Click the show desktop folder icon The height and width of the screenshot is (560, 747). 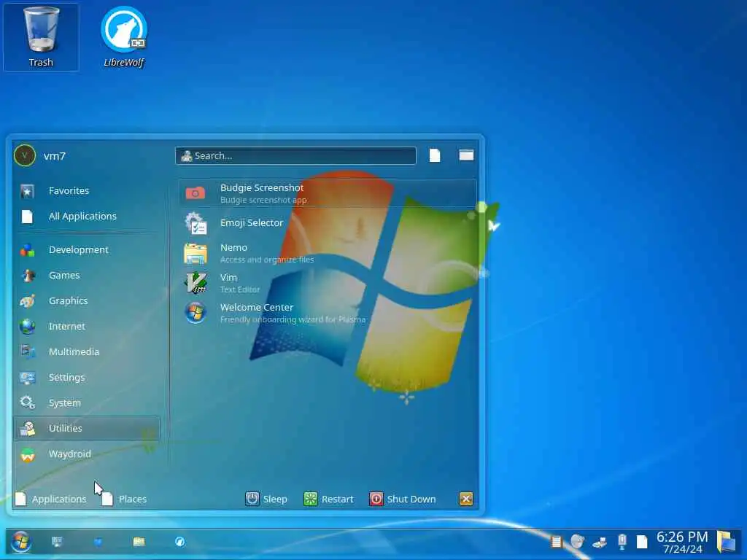click(x=726, y=542)
